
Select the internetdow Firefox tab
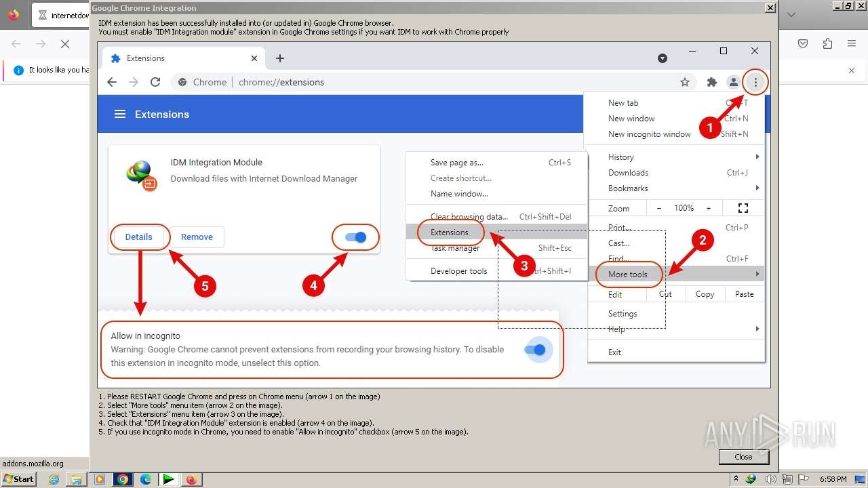pyautogui.click(x=61, y=15)
